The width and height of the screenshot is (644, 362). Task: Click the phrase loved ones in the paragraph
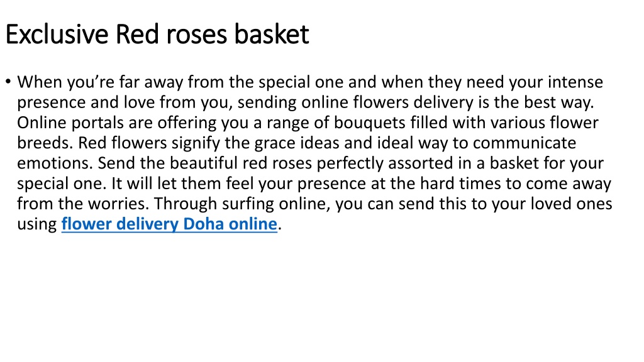(x=571, y=204)
